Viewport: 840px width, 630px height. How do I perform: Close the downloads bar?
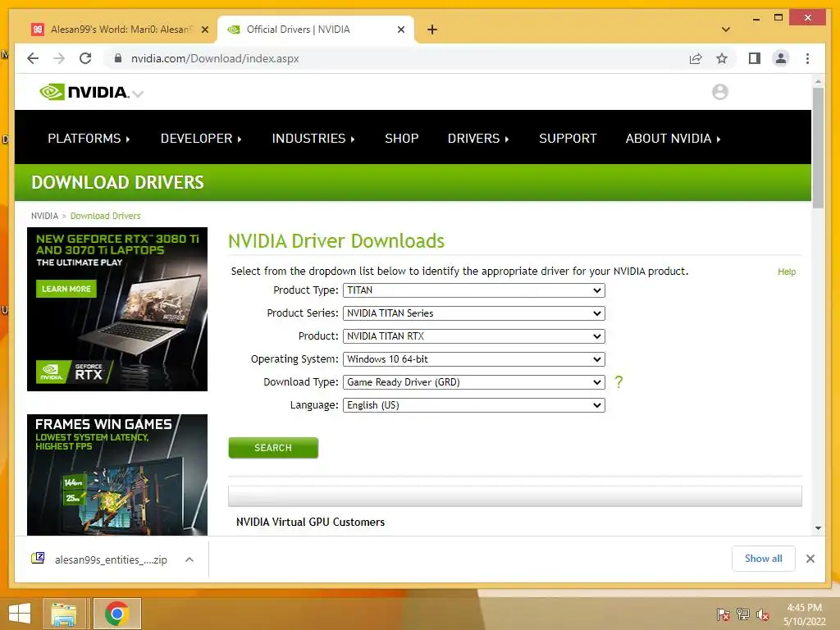(x=810, y=559)
